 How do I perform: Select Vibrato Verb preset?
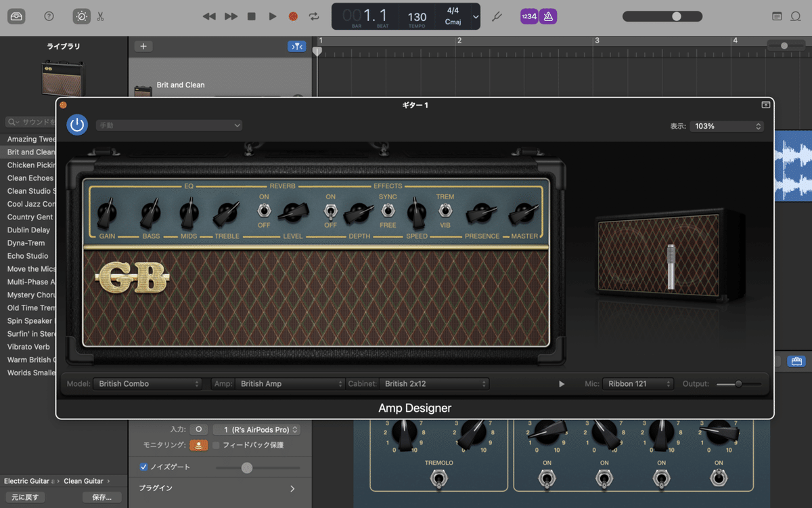28,347
